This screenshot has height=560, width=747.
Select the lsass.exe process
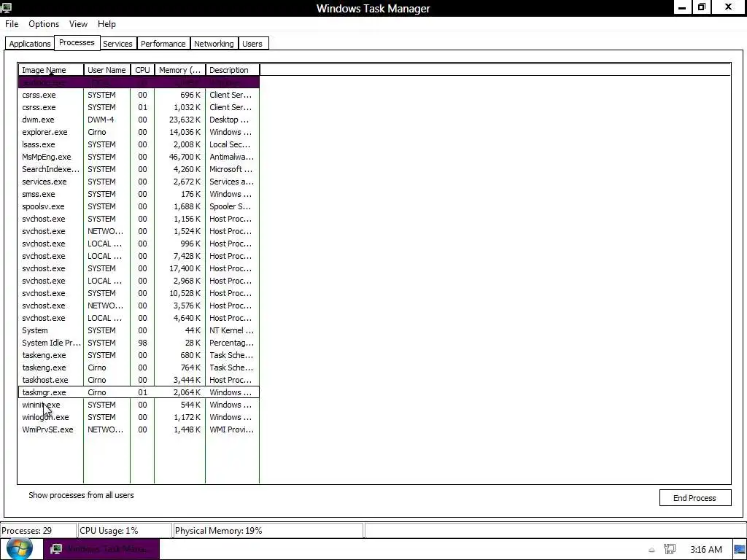(139, 144)
